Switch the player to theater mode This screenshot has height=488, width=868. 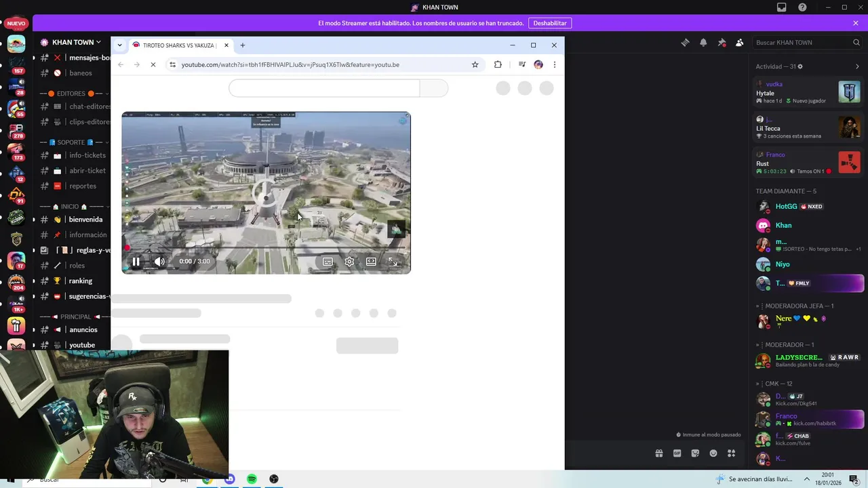371,262
